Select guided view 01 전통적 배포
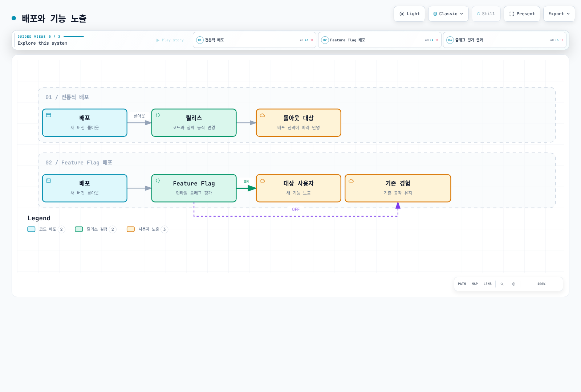The image size is (581, 392). click(255, 40)
